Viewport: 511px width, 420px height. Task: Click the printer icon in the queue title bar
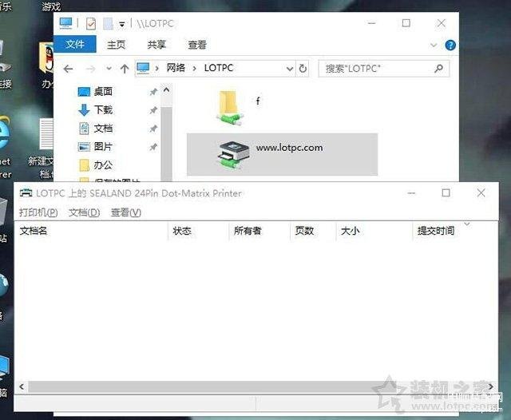point(26,193)
